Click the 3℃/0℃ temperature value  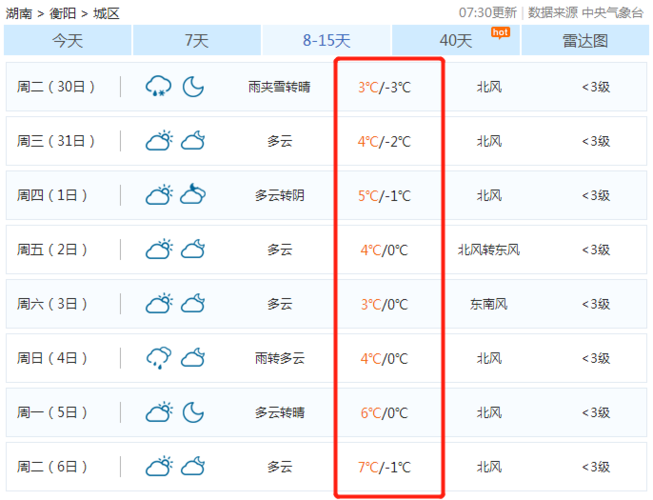[x=384, y=304]
